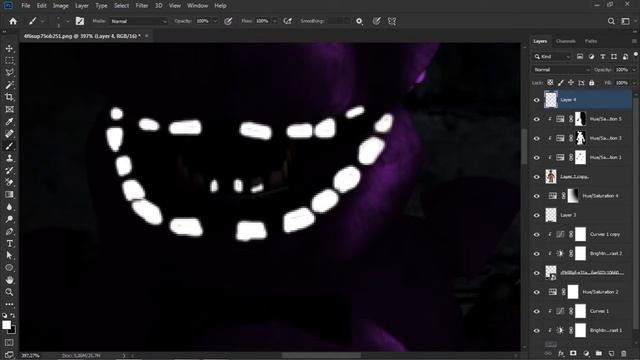This screenshot has width=640, height=360.
Task: Toggle pressure for opacity in options bar
Action: point(228,21)
